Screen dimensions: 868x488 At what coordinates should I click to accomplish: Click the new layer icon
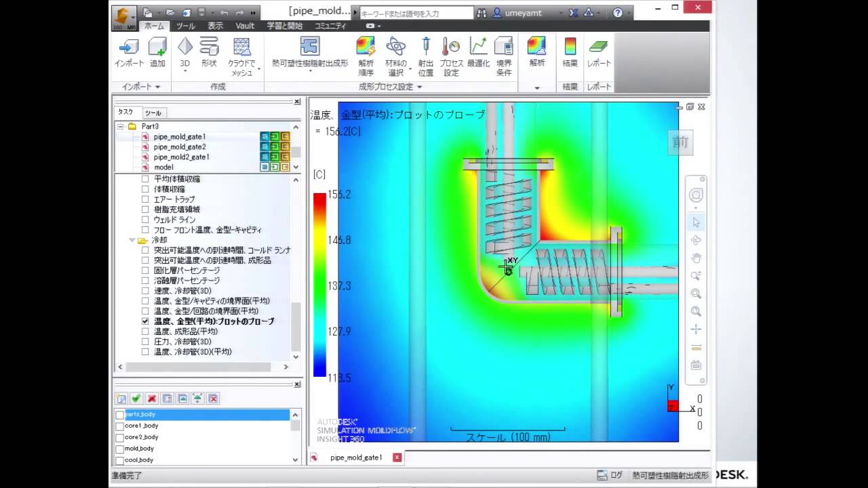tap(121, 399)
